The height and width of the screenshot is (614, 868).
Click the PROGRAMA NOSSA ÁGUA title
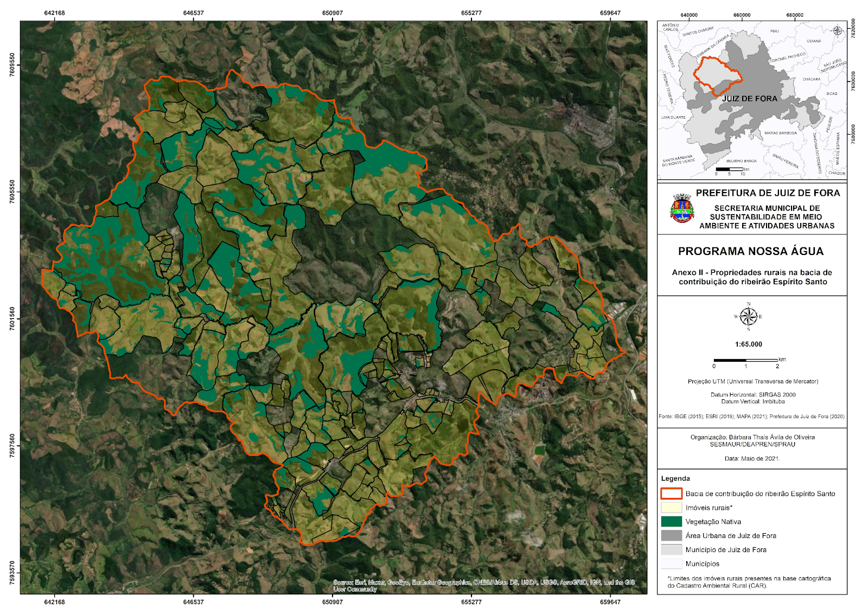click(x=751, y=251)
